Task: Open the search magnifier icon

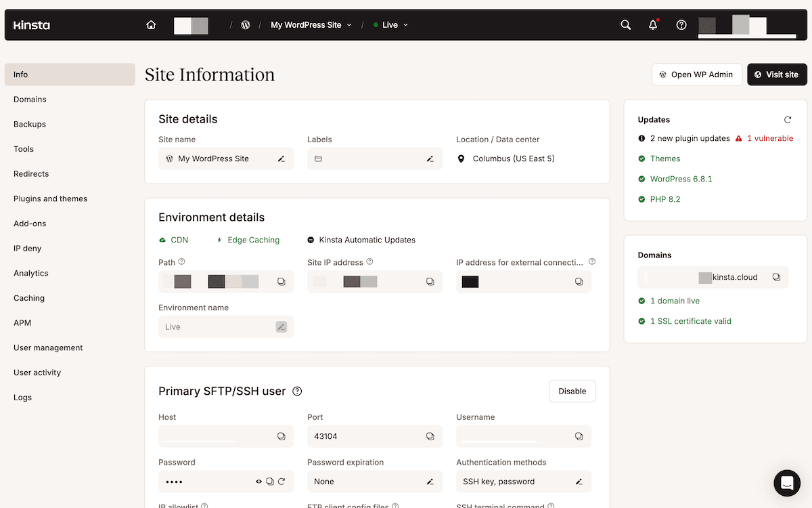Action: [x=626, y=25]
